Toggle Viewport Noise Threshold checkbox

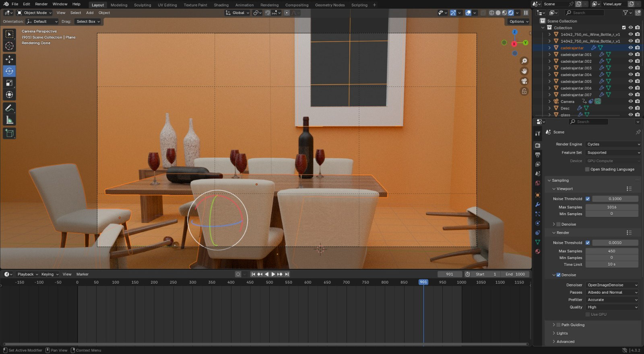point(588,199)
